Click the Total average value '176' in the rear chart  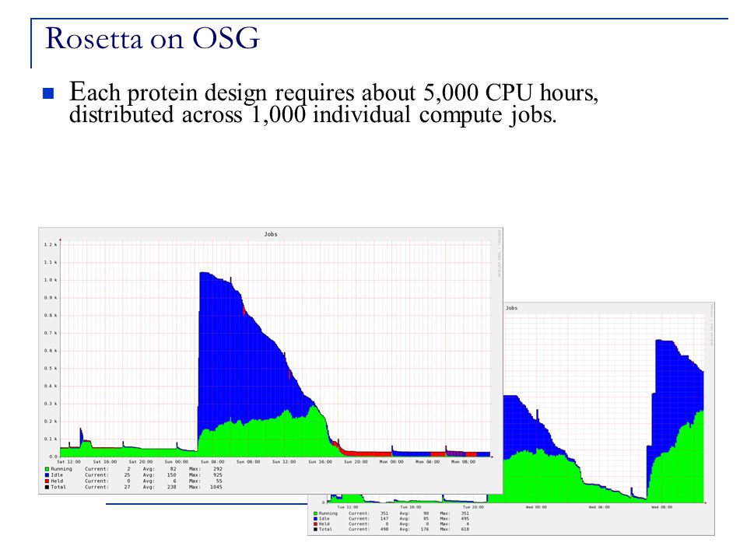click(425, 529)
